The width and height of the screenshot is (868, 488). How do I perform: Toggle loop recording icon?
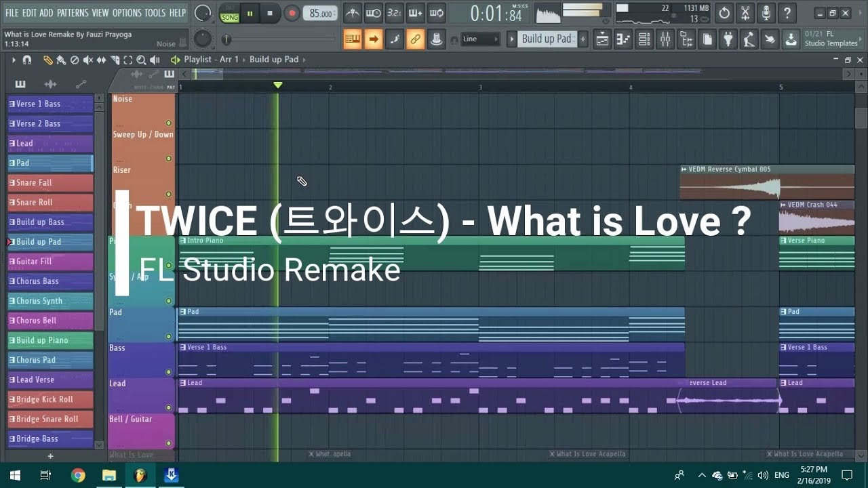click(437, 13)
